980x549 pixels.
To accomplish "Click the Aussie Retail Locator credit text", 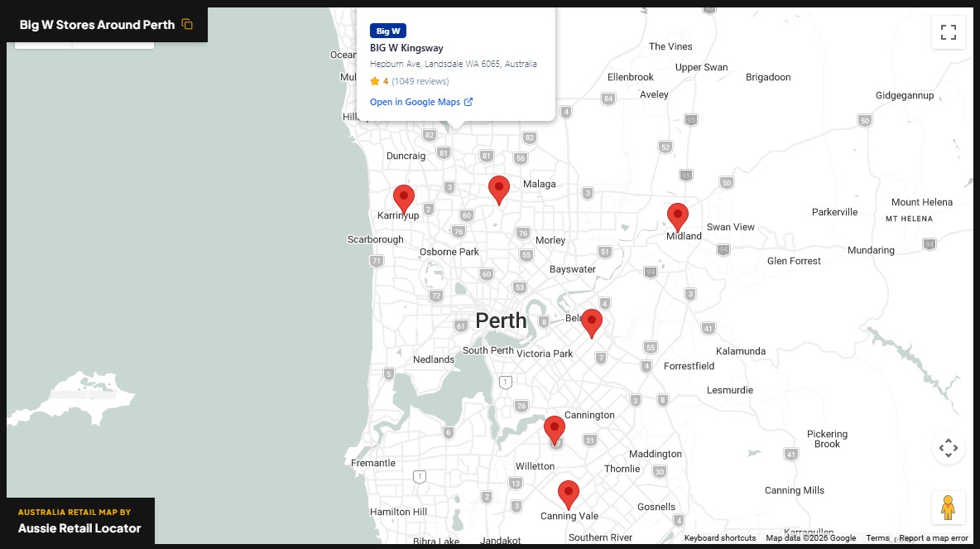I will (79, 528).
